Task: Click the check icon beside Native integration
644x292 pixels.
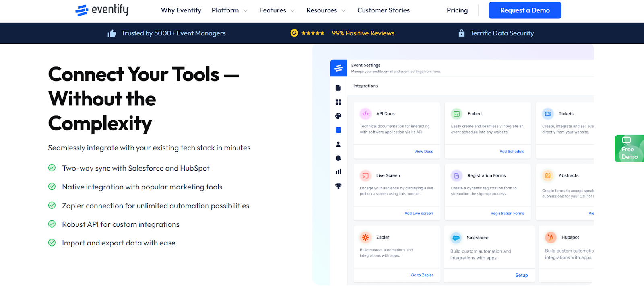Action: 52,187
